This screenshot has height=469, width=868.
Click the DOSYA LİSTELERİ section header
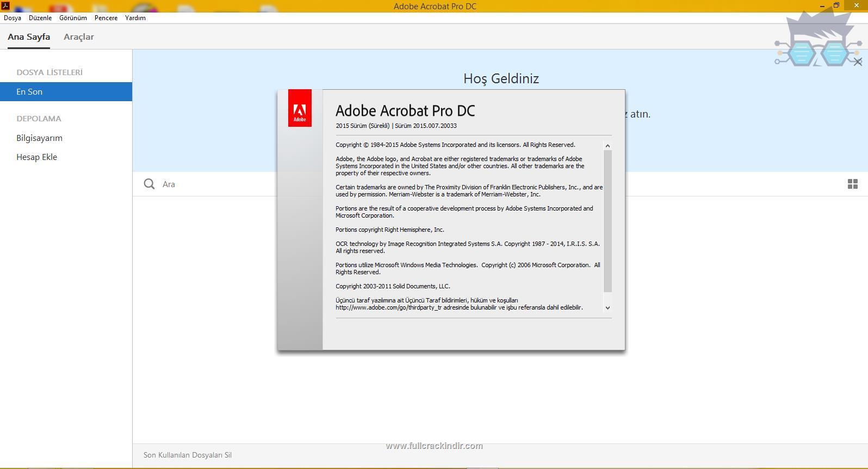pos(49,72)
